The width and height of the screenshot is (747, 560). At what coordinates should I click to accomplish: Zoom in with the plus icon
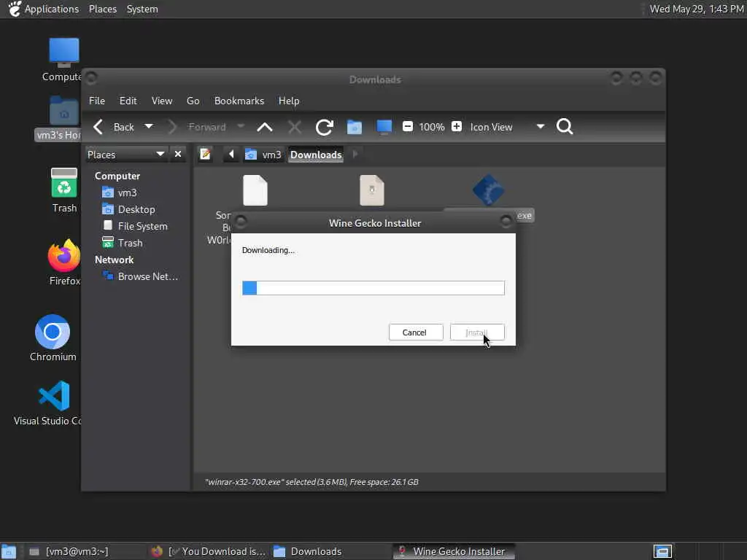pyautogui.click(x=457, y=127)
